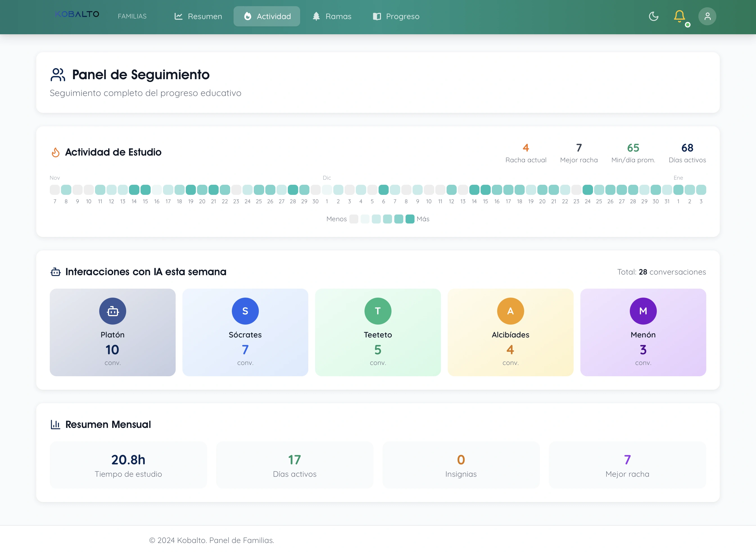
Task: Click the flame icon beside Actividad de Estudio
Action: [55, 152]
